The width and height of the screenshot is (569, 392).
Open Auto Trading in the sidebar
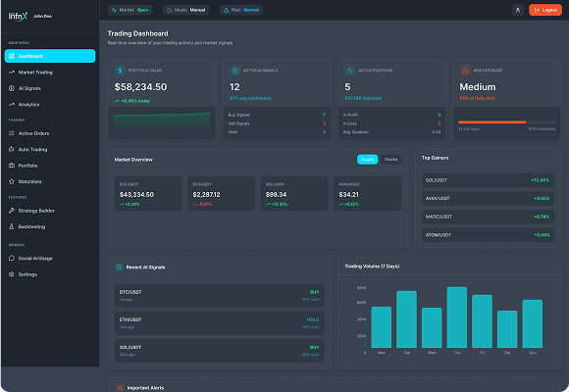pos(50,149)
